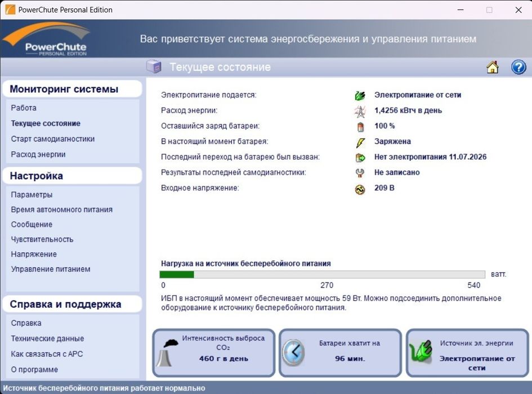Screen dimensions: 532x394
Task: Open Время автономного питания
Action: (61, 210)
